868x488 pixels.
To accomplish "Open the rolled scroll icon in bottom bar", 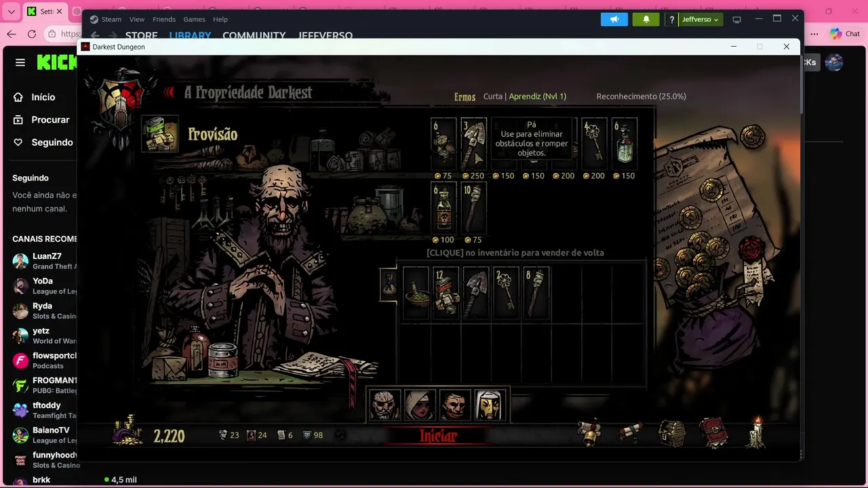I will click(630, 432).
